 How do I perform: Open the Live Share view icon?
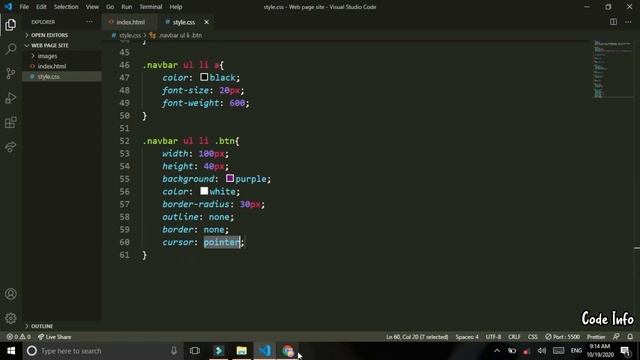[11, 147]
